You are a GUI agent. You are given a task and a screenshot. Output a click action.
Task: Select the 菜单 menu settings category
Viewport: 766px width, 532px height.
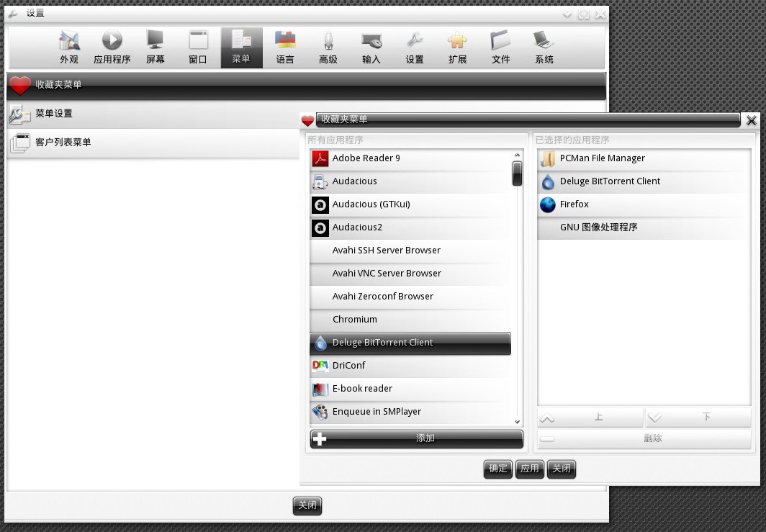click(241, 48)
